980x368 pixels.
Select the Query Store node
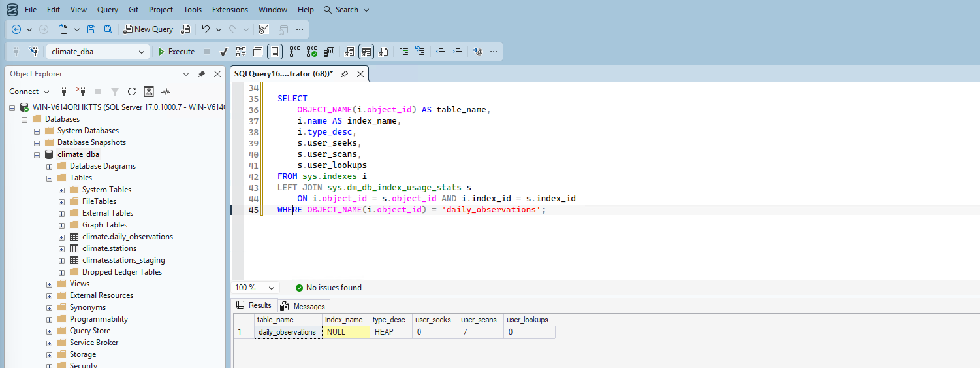90,331
